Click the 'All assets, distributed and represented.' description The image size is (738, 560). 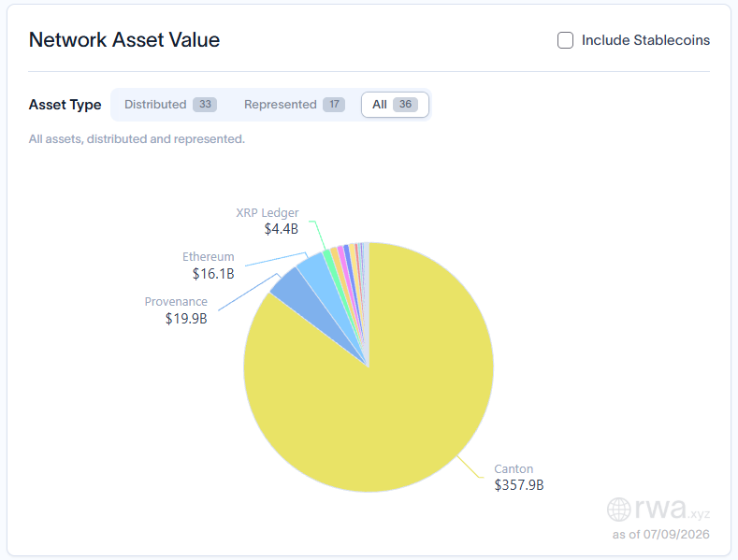[137, 139]
